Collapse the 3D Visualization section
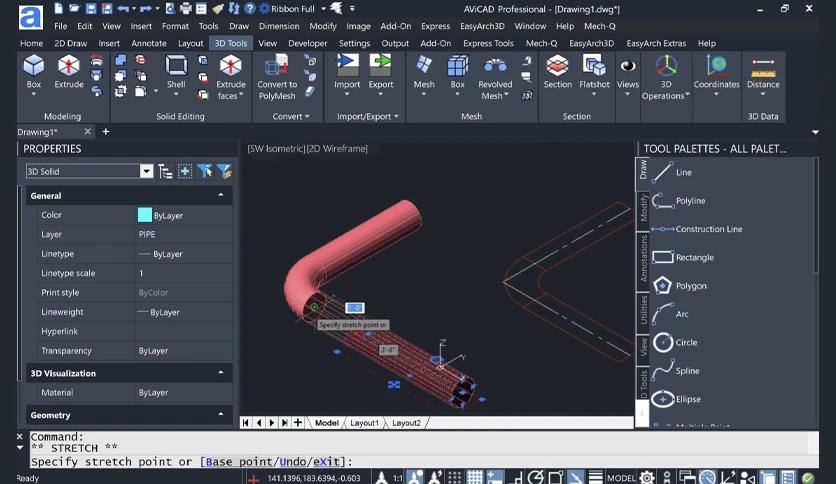The width and height of the screenshot is (836, 484). click(221, 373)
